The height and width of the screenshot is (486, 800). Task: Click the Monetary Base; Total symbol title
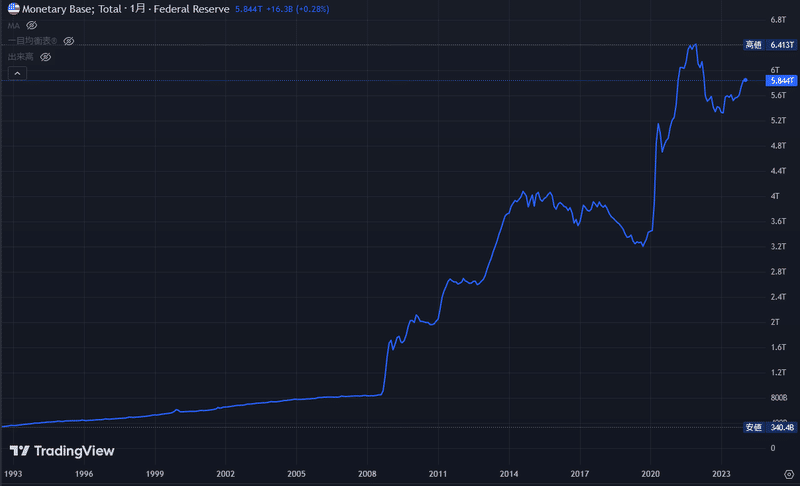point(71,9)
